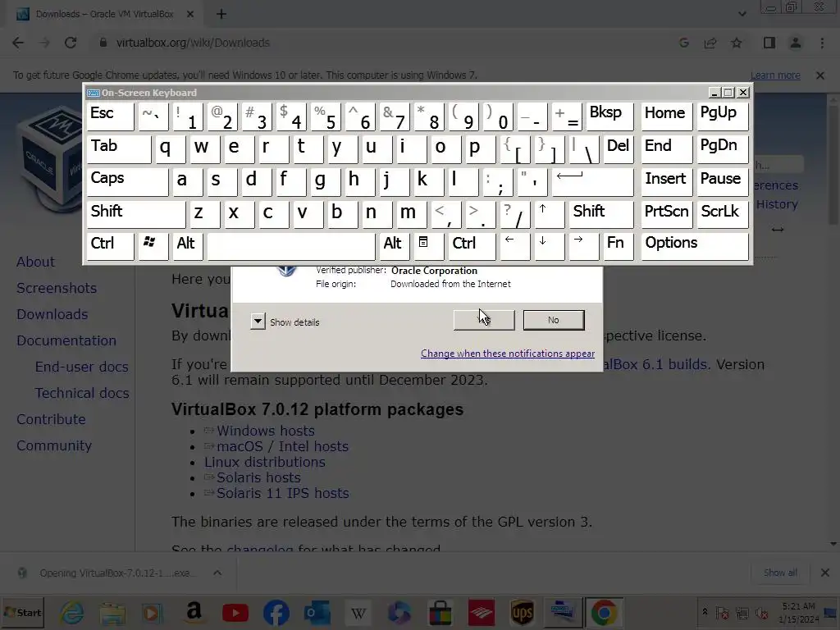The height and width of the screenshot is (630, 840).
Task: Switch to On-Screen Keyboard taskbar item
Action: [x=563, y=613]
